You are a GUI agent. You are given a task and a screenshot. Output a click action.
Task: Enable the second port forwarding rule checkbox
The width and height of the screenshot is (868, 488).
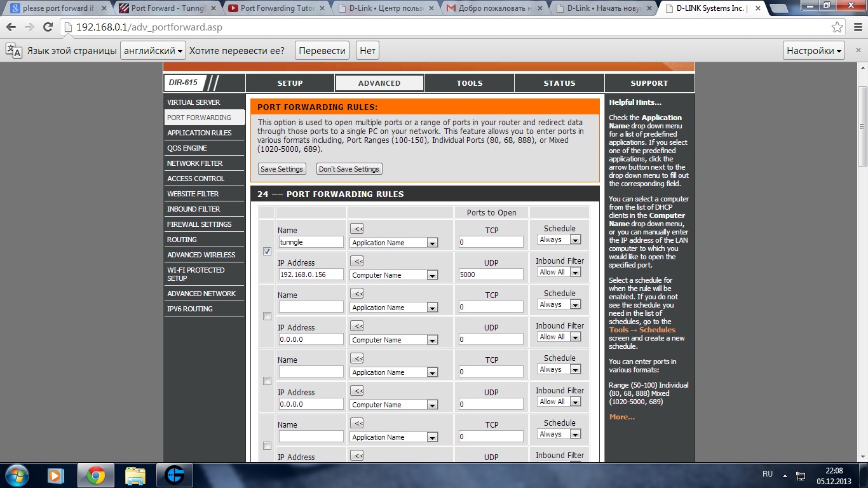[x=267, y=316]
